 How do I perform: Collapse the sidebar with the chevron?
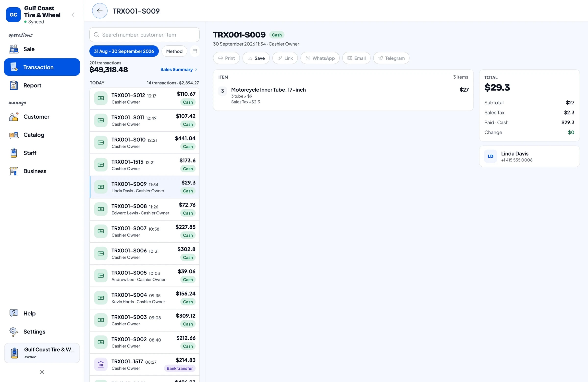(x=73, y=15)
